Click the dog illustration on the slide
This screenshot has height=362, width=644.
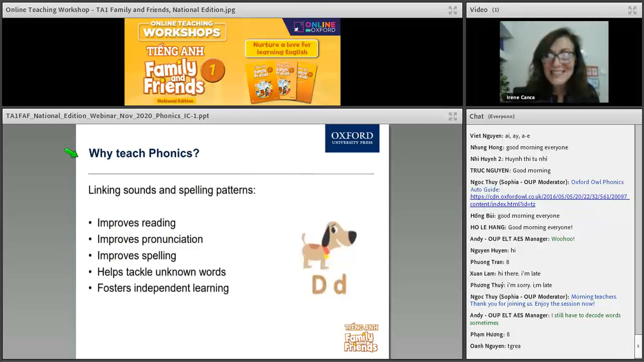(x=329, y=245)
